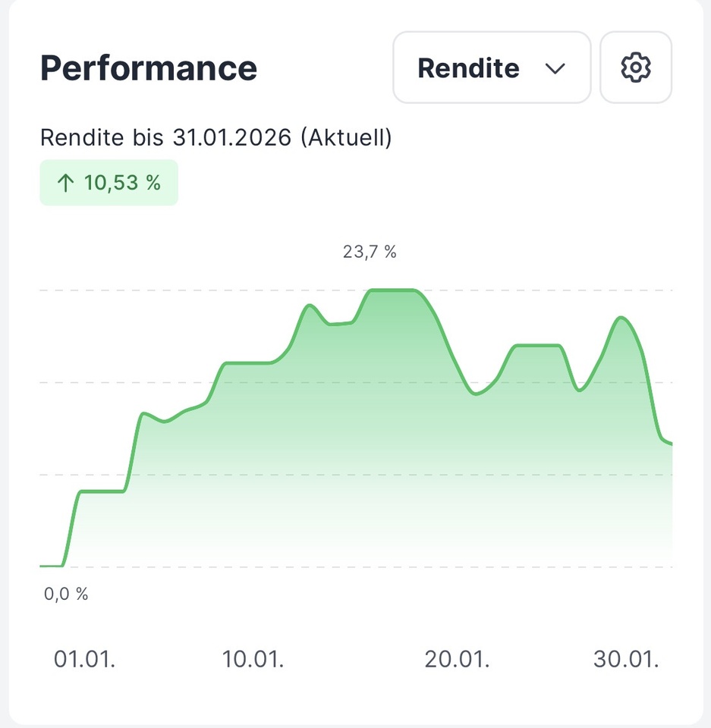Click the 0,0 % baseline label

pyautogui.click(x=66, y=595)
